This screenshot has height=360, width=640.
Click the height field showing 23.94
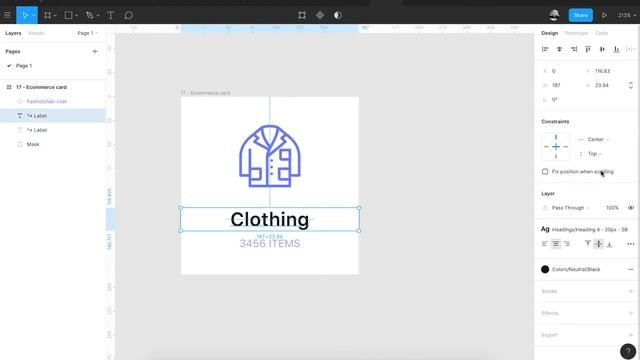[604, 85]
